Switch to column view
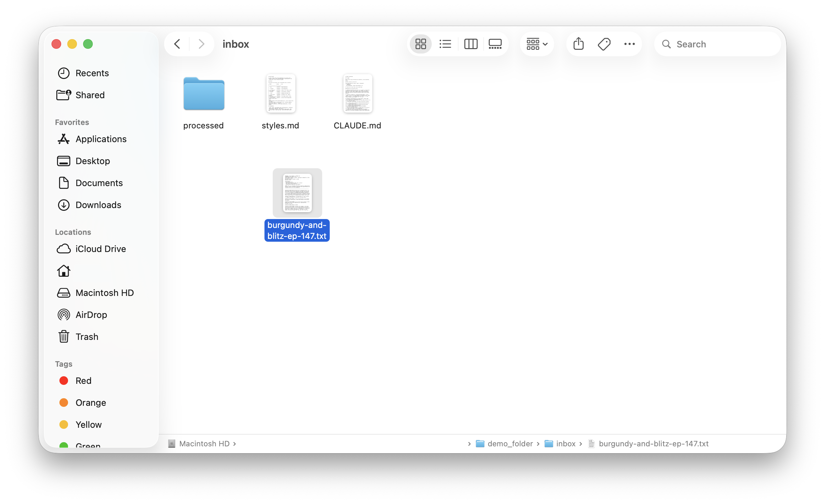Image resolution: width=825 pixels, height=504 pixels. click(471, 44)
